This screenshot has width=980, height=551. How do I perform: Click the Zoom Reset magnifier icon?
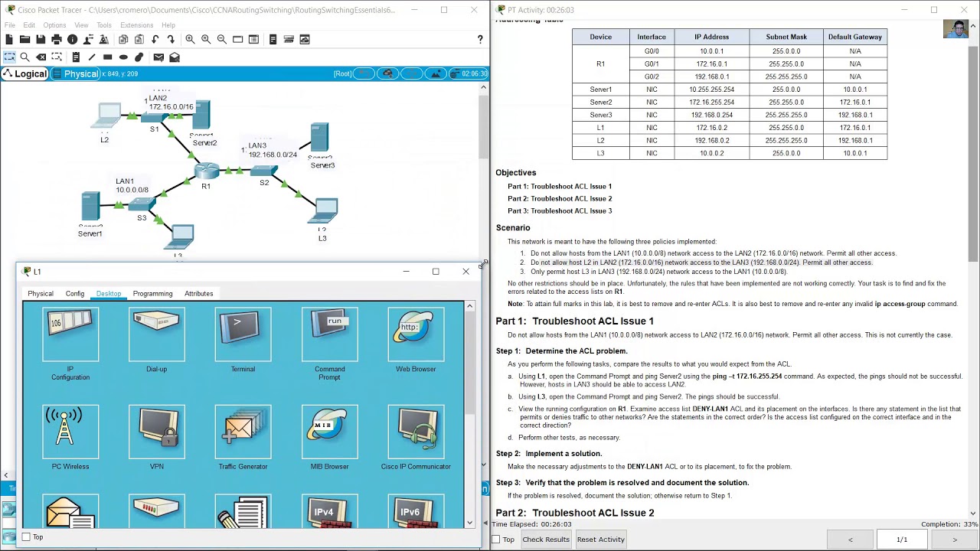[x=206, y=39]
